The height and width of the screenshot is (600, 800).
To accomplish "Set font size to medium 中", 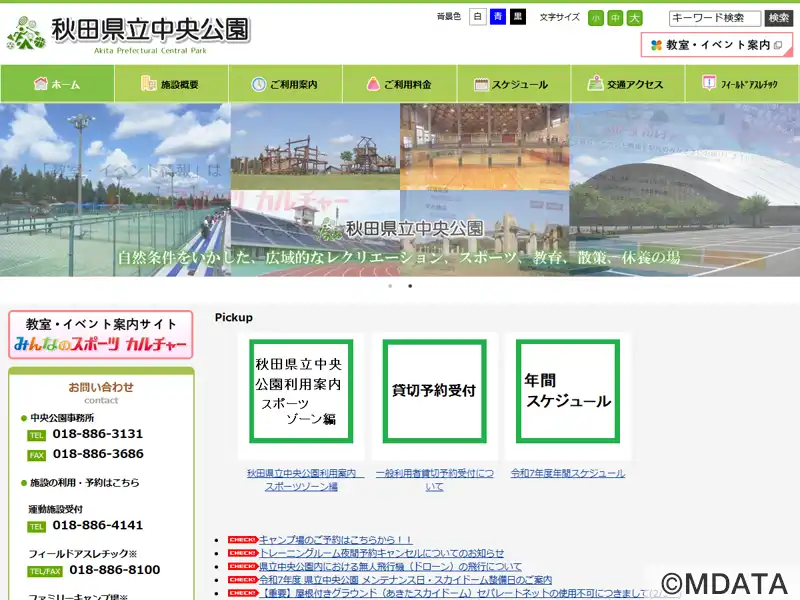I will pyautogui.click(x=615, y=18).
